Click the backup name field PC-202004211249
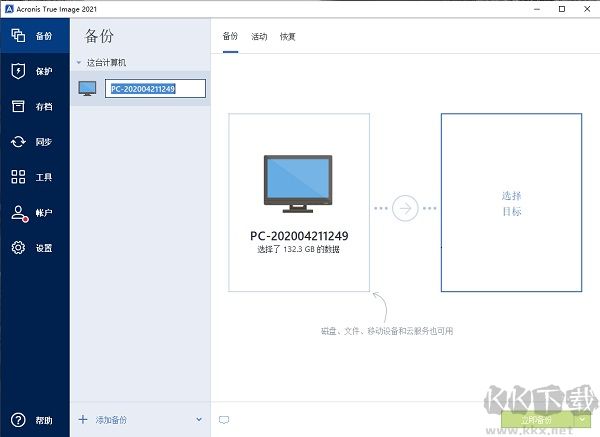Screen dimensions: 600x437 point(155,89)
